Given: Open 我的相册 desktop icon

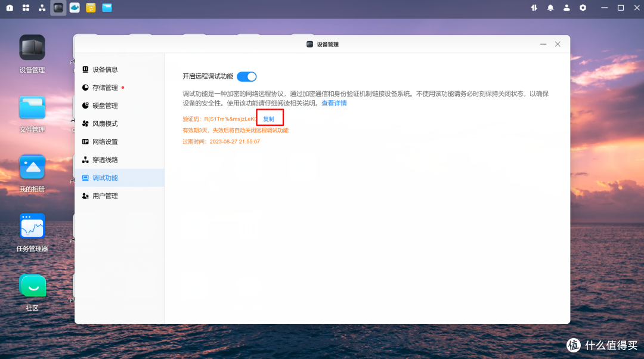Looking at the screenshot, I should [x=32, y=174].
